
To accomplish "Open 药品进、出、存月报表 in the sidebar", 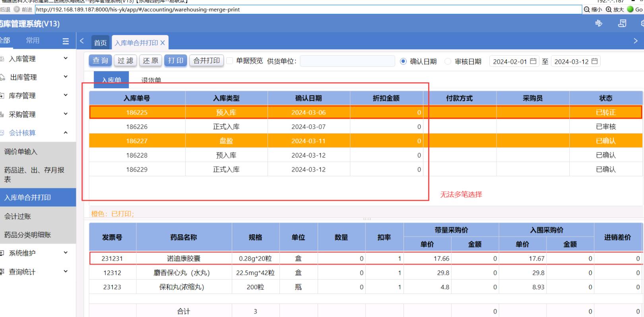I will tap(38, 175).
